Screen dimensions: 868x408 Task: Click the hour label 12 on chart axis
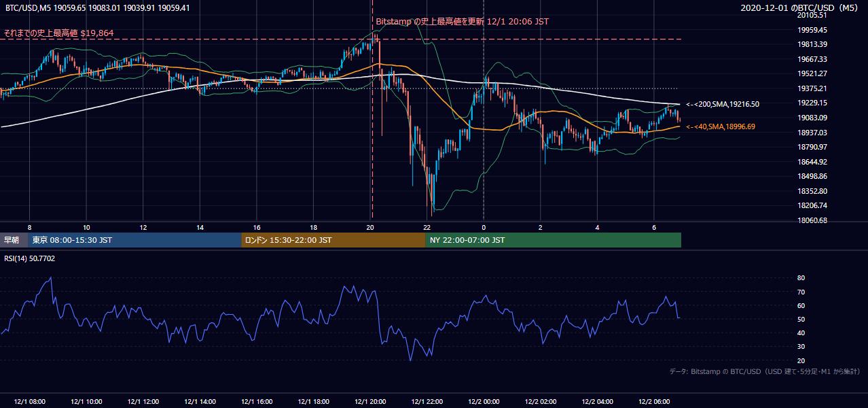[143, 227]
